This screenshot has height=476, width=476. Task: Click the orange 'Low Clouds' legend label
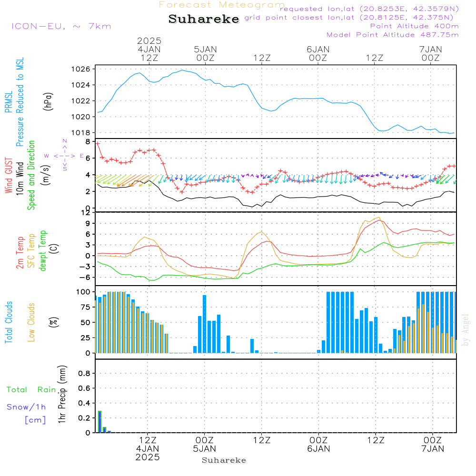tap(31, 322)
